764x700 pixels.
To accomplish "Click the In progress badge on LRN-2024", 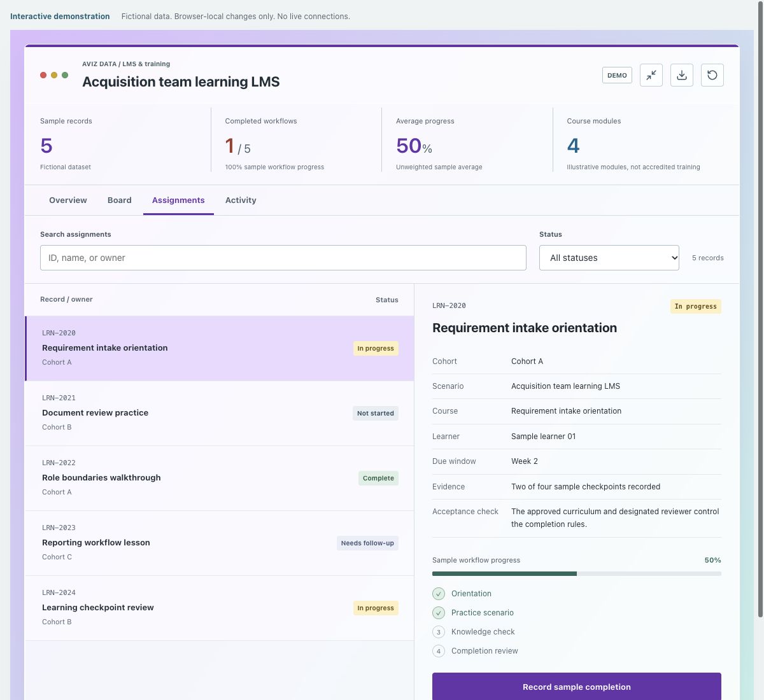I will [x=376, y=608].
